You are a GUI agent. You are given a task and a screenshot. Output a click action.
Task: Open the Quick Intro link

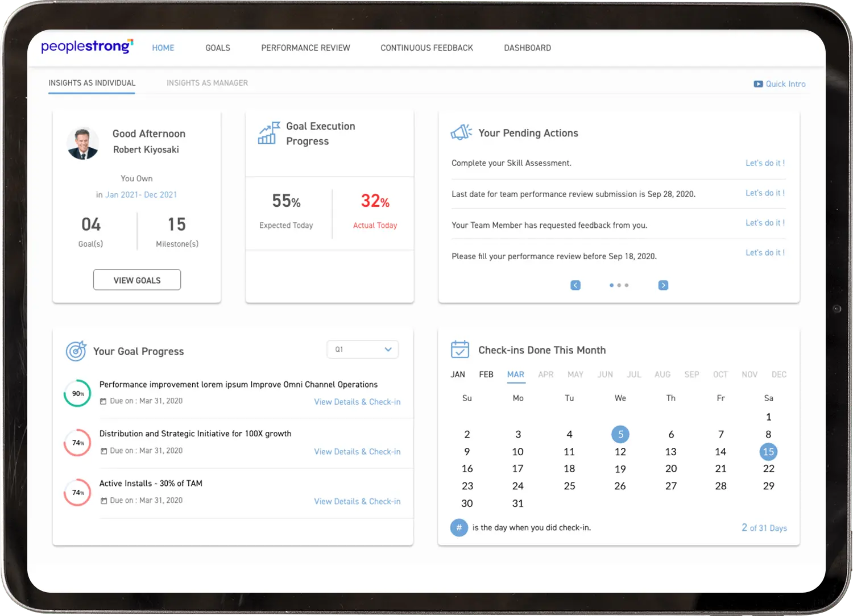785,84
